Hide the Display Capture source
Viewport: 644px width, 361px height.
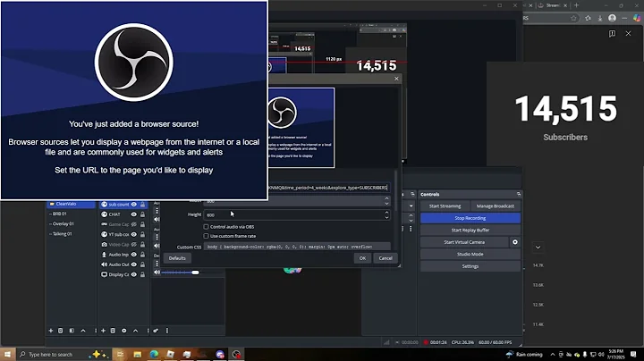coord(134,274)
